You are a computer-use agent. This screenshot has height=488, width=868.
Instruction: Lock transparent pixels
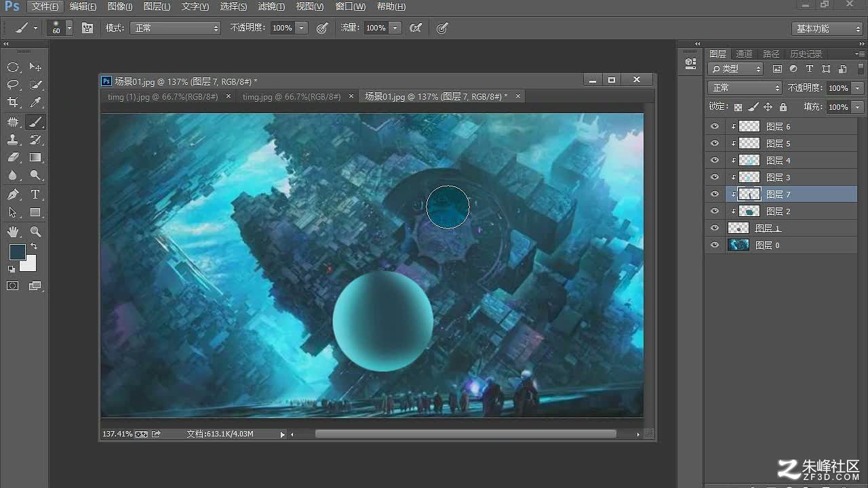[738, 107]
